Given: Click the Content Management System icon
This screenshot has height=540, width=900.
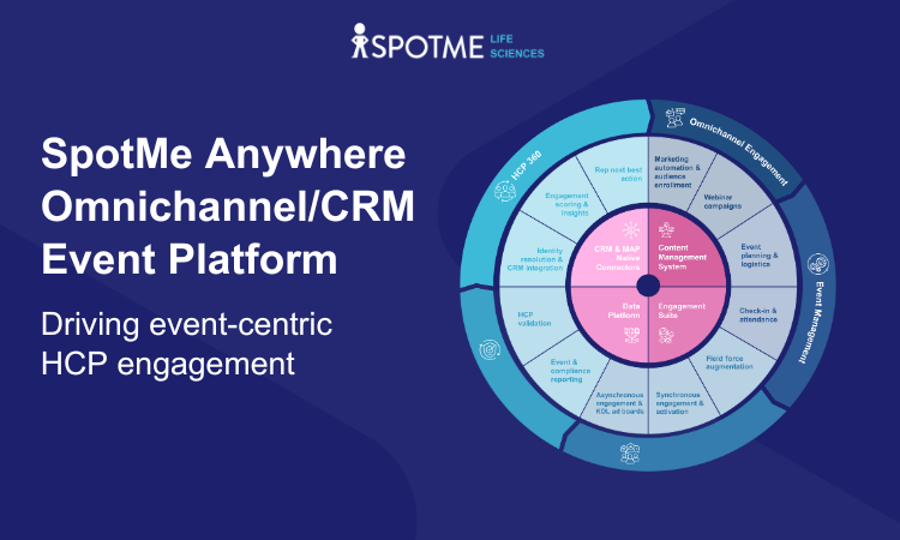Looking at the screenshot, I should [666, 230].
